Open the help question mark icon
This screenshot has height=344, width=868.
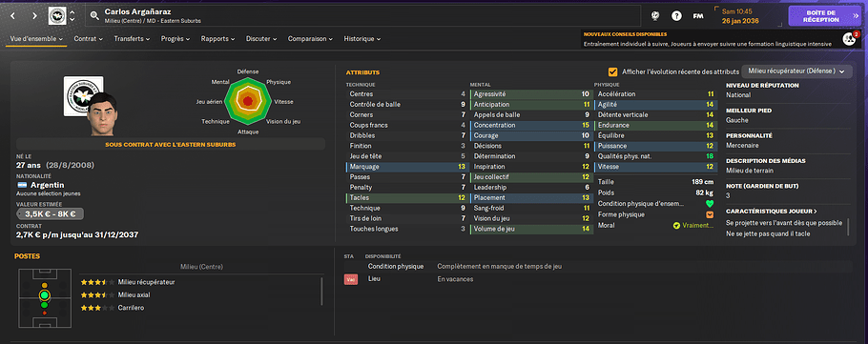(x=676, y=16)
